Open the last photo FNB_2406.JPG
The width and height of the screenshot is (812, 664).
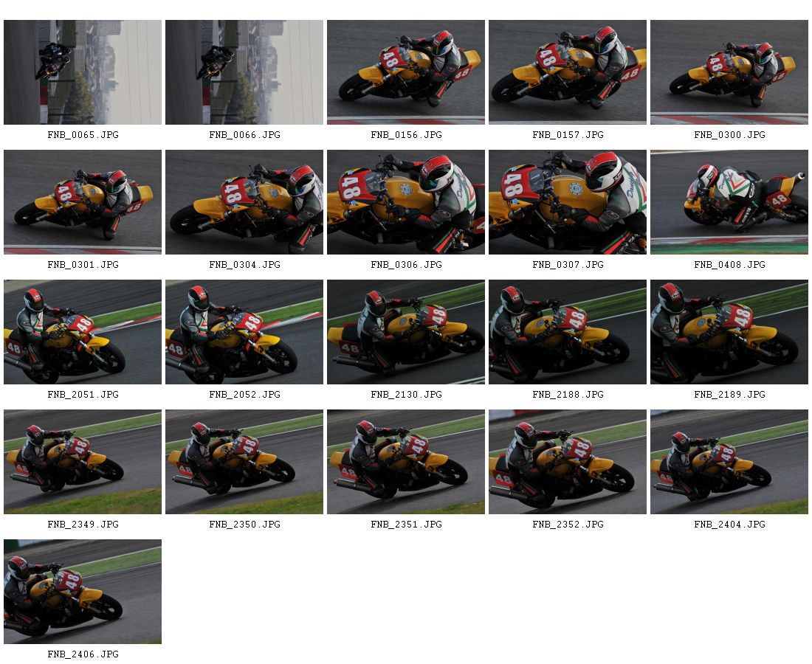tap(83, 592)
